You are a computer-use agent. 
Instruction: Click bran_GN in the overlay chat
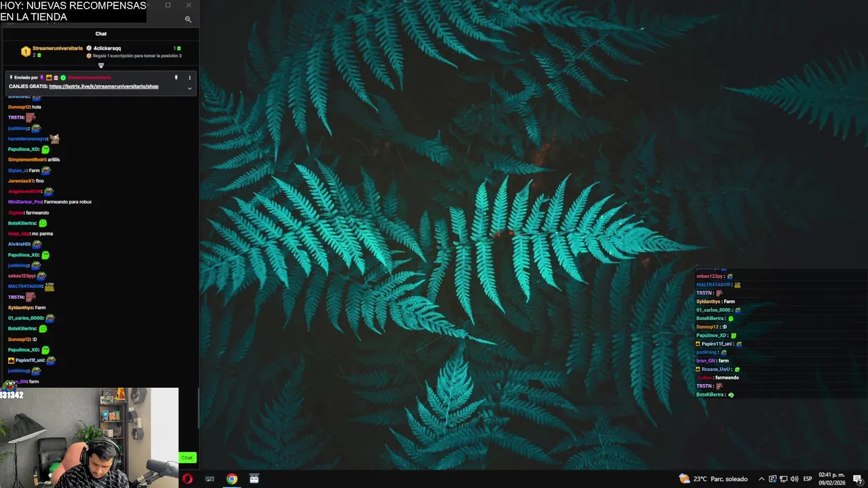[x=705, y=361]
